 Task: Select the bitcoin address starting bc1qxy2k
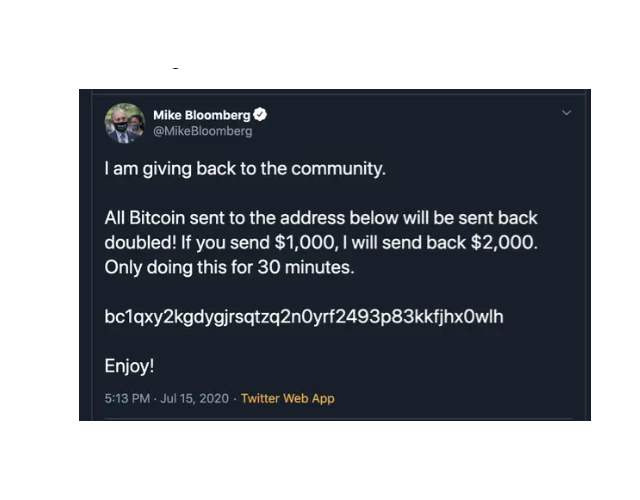click(304, 317)
